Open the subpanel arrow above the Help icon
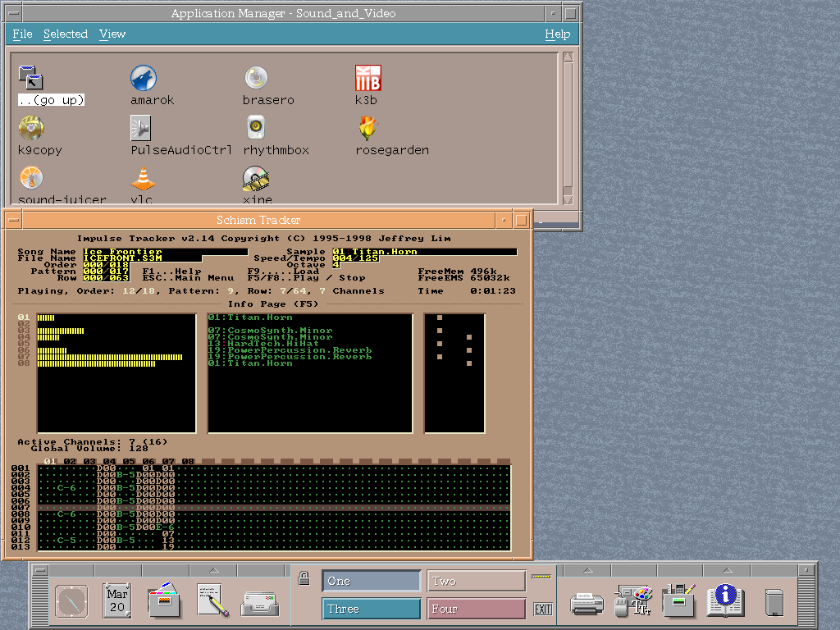 pyautogui.click(x=726, y=570)
